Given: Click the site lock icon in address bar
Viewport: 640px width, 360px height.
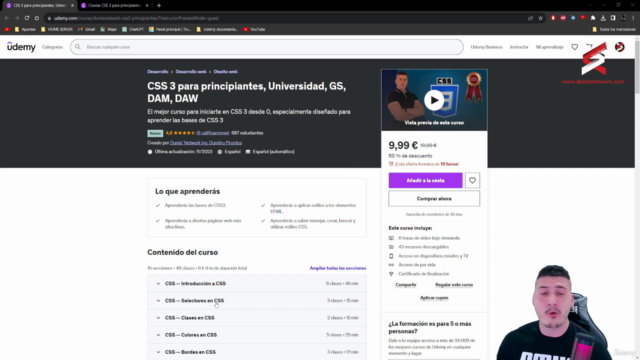Looking at the screenshot, I should (x=49, y=18).
